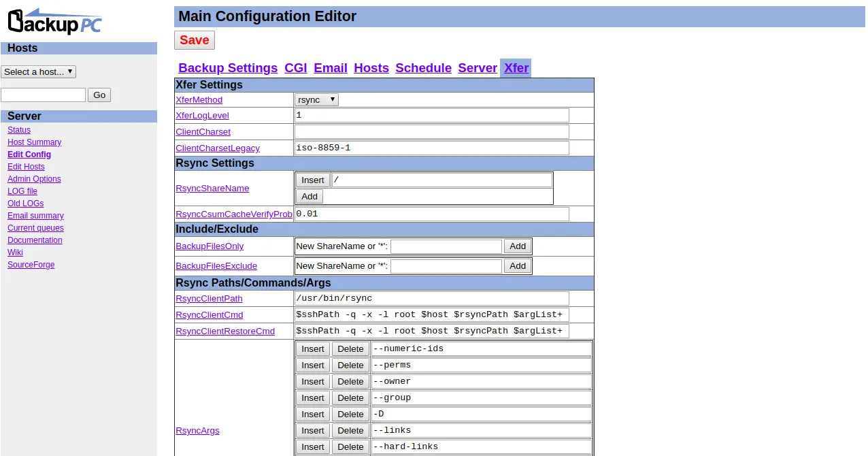Click the RsyncClientPath help link
Screen dimensions: 868x456
[x=209, y=299]
